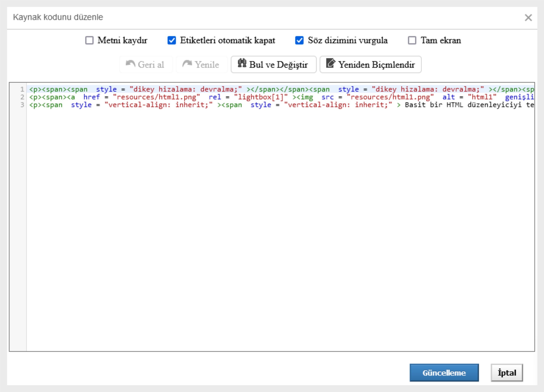Disable Söz dizimini vurgula checkbox
The width and height of the screenshot is (544, 392).
(299, 40)
